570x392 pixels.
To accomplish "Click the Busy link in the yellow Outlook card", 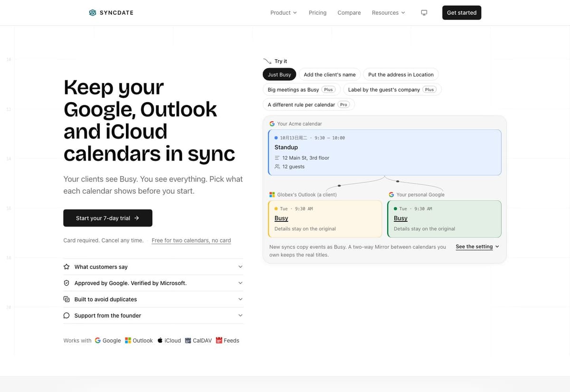I will 281,218.
